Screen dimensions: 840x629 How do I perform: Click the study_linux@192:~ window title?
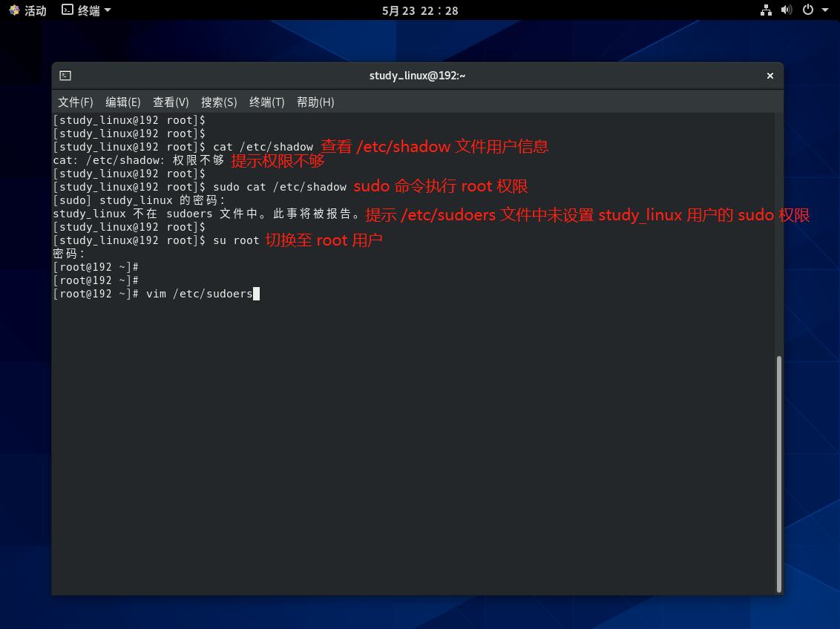417,76
